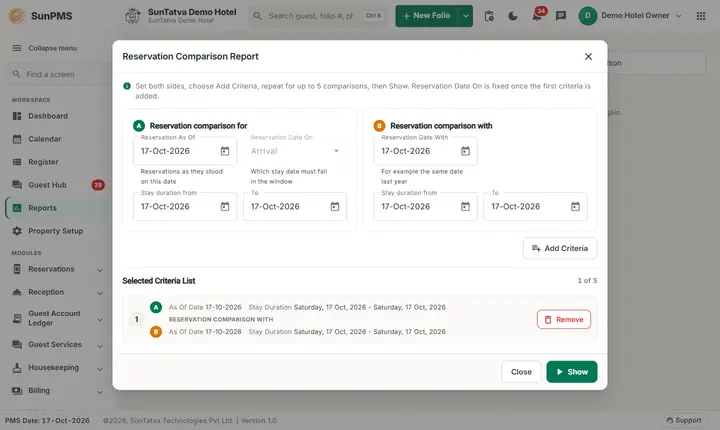Click the orange B badge in criteria row
This screenshot has width=720, height=430.
click(156, 332)
